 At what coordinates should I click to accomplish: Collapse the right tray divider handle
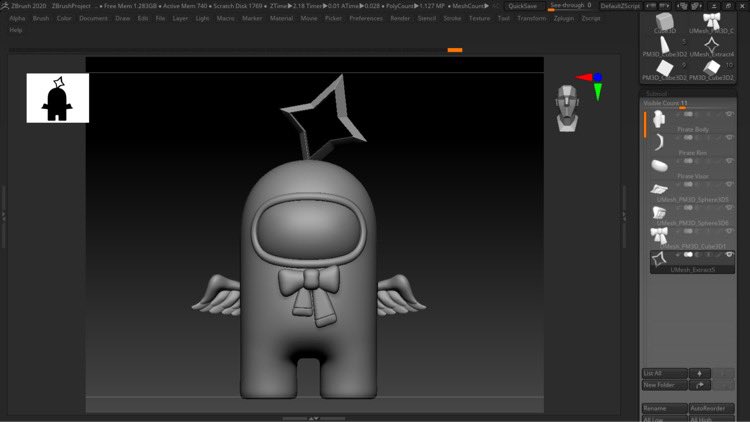pos(624,216)
